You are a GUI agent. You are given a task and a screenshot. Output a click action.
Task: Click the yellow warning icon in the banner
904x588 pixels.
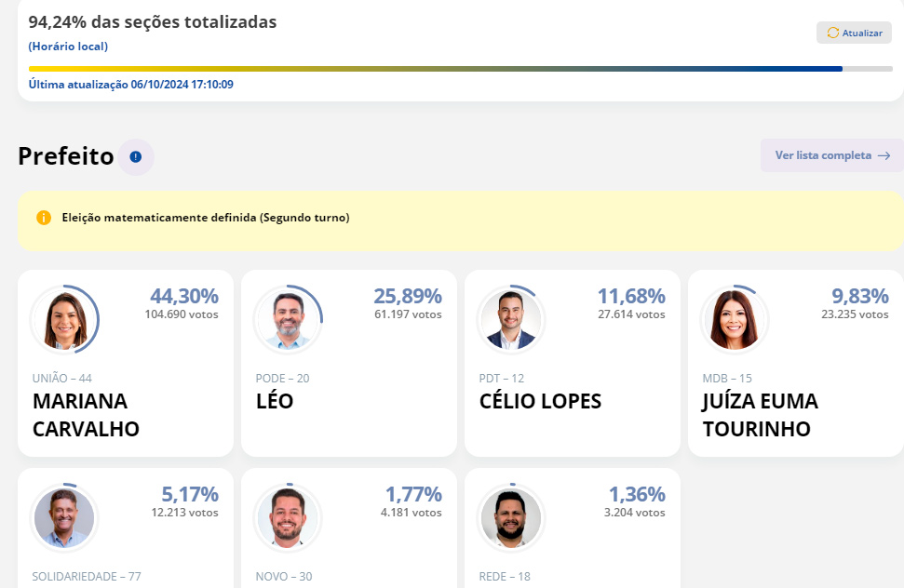[x=43, y=217]
